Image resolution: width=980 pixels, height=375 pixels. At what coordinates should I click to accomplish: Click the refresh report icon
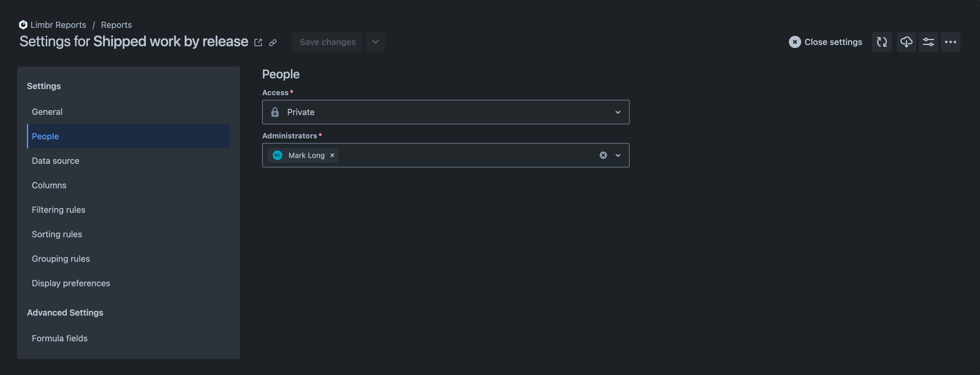point(881,42)
